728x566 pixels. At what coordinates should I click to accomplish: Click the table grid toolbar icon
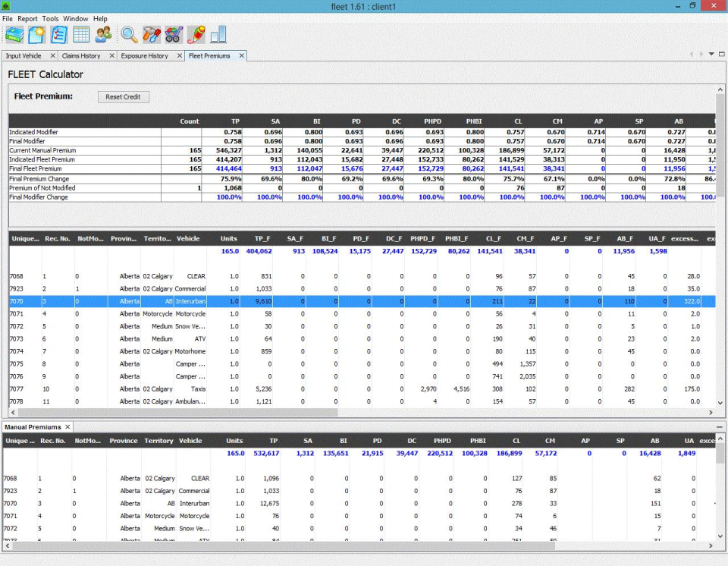[x=81, y=35]
